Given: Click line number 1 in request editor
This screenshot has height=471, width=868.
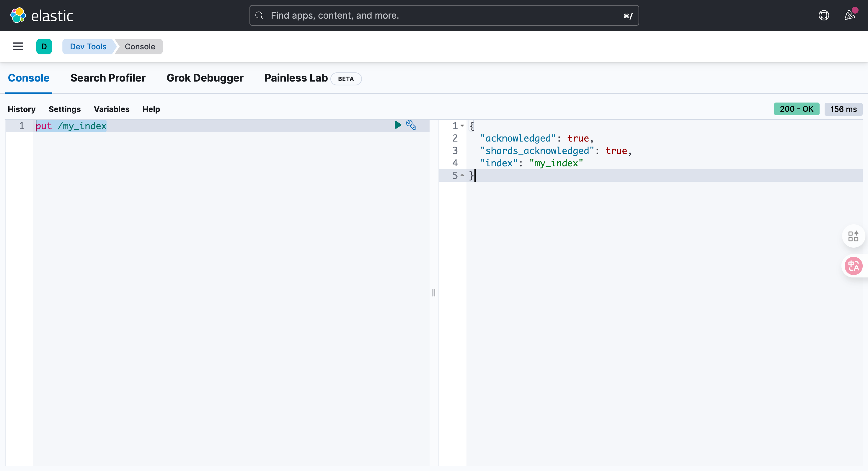Looking at the screenshot, I should (22, 126).
